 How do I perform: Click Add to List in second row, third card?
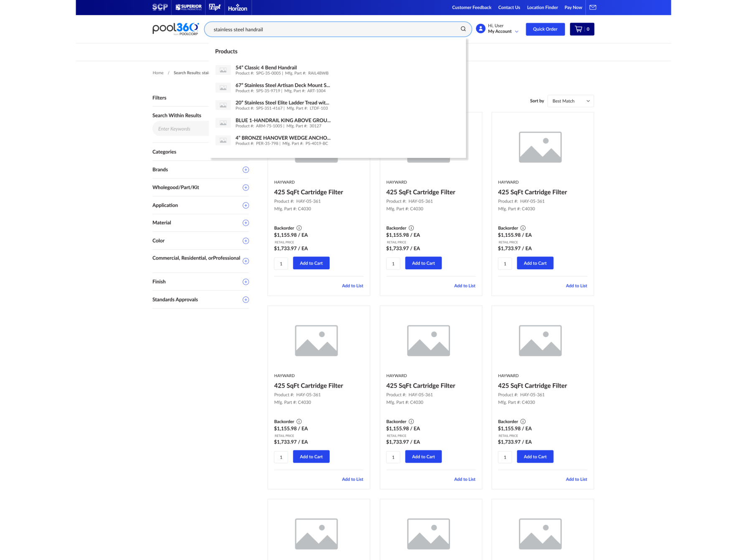pos(577,479)
